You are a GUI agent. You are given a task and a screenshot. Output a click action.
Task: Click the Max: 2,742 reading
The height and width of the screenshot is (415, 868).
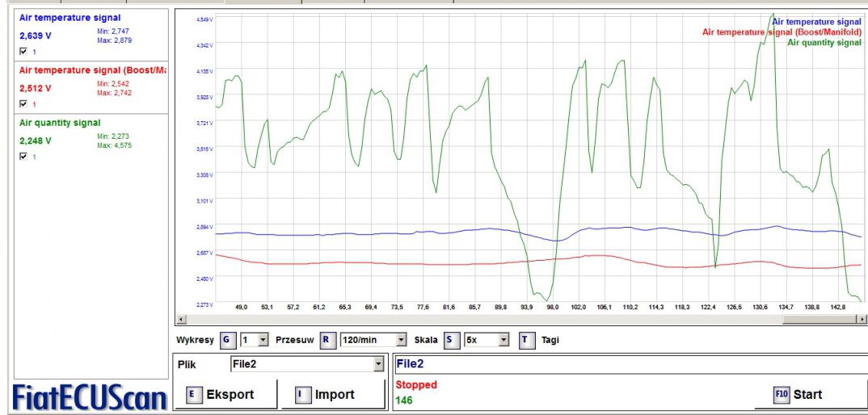[114, 93]
